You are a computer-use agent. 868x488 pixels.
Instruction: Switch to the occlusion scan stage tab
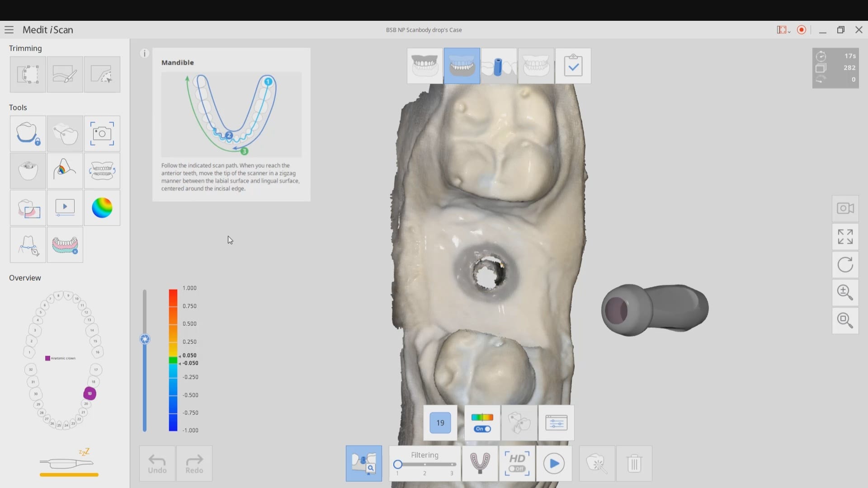536,66
